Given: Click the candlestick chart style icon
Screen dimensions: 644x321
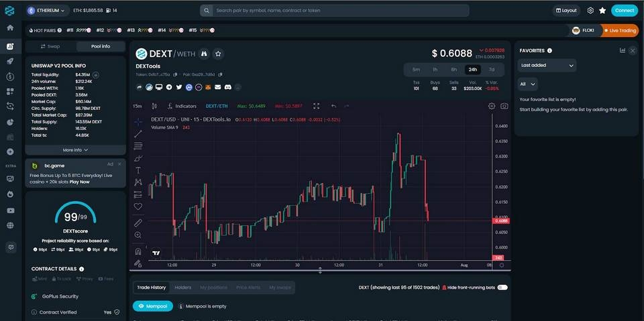Looking at the screenshot, I should (154, 106).
